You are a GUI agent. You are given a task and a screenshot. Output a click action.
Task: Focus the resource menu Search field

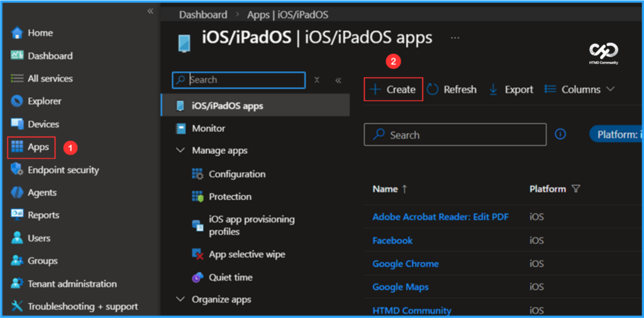pyautogui.click(x=238, y=80)
